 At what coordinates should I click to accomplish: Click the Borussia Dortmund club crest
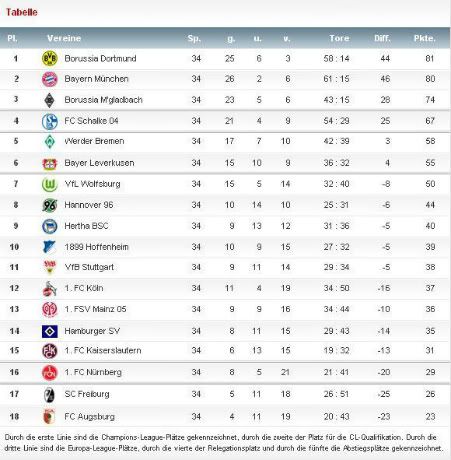[50, 58]
